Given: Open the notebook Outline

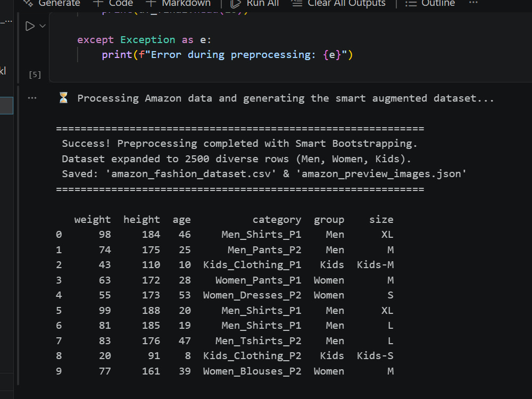Looking at the screenshot, I should [430, 3].
